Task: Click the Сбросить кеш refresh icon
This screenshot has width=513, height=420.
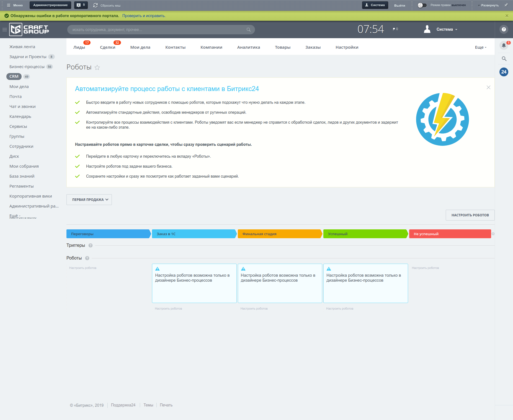Action: coord(96,5)
